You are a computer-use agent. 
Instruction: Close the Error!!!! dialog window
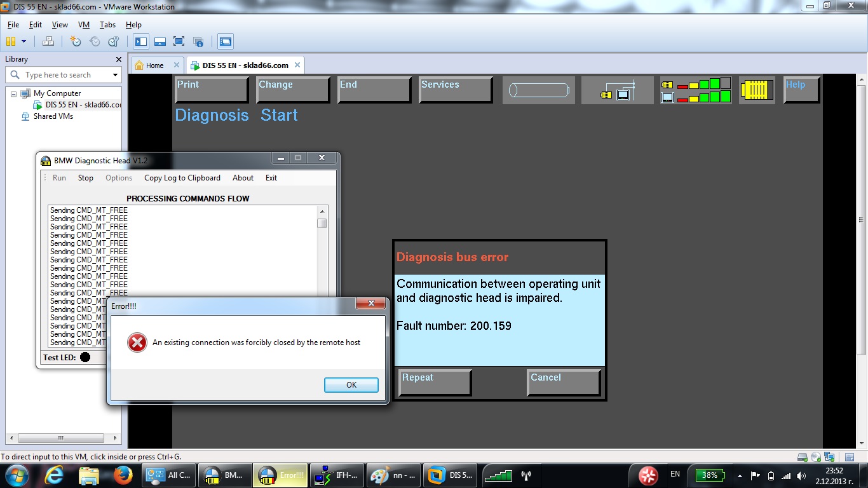(x=370, y=304)
